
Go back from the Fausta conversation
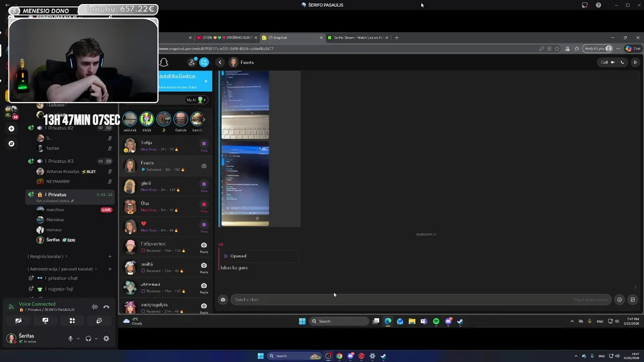pos(220,62)
